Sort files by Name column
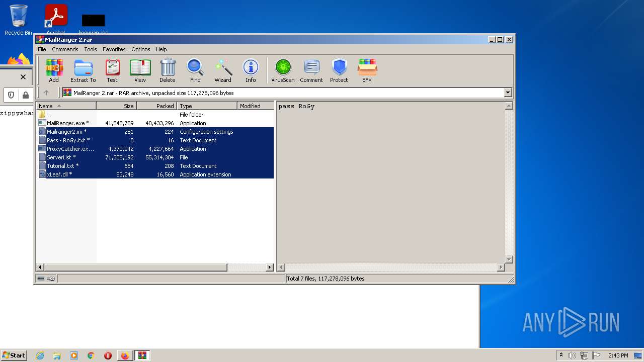644x362 pixels. (x=66, y=106)
